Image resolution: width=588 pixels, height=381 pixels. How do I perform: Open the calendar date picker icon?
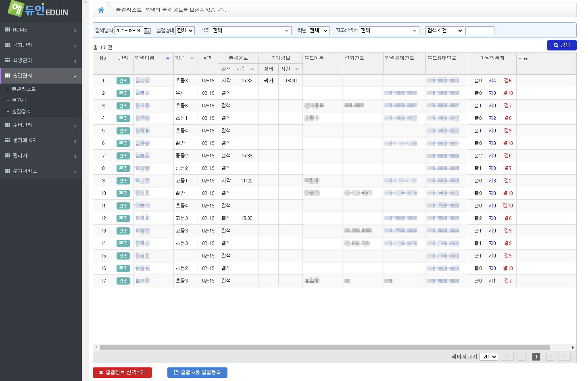(x=147, y=31)
